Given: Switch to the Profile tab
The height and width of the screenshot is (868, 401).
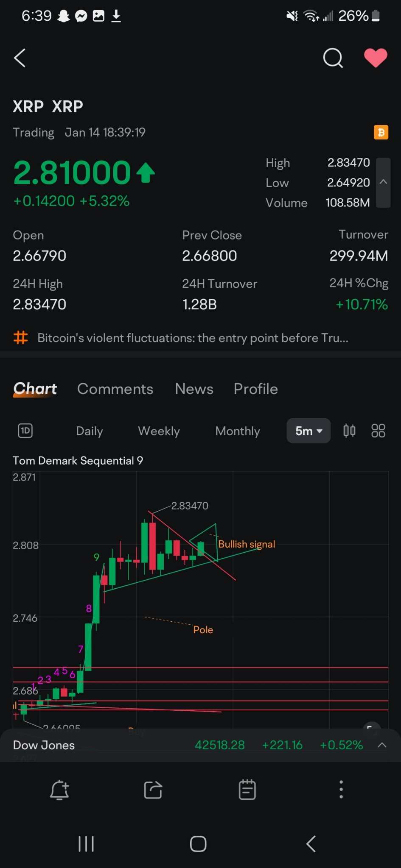Looking at the screenshot, I should (x=256, y=389).
